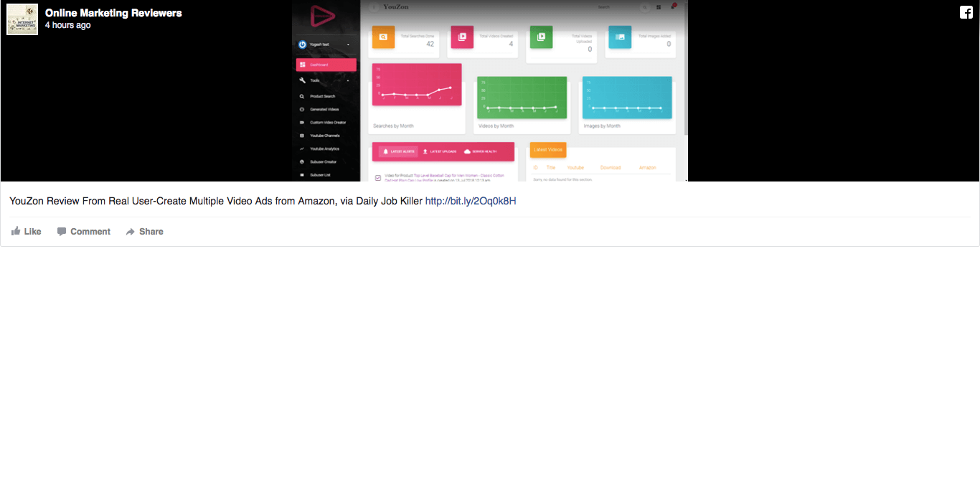Open Product Search in the YouZon sidebar
The width and height of the screenshot is (980, 495).
(322, 96)
